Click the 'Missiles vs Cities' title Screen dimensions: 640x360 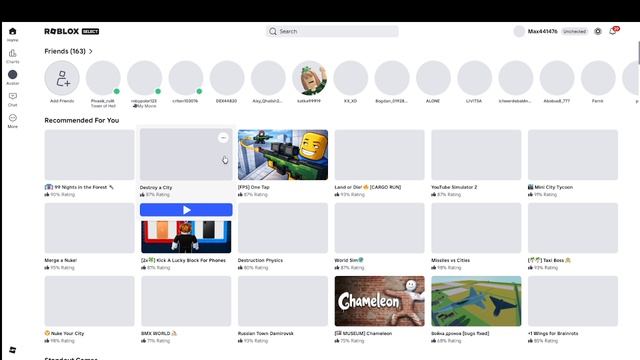[451, 260]
